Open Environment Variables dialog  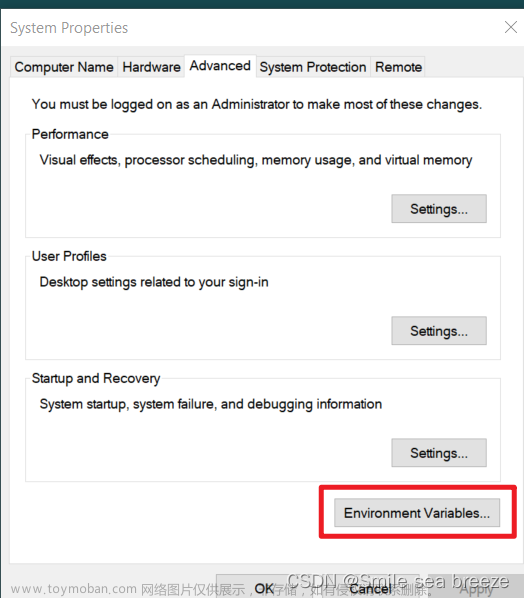point(417,513)
